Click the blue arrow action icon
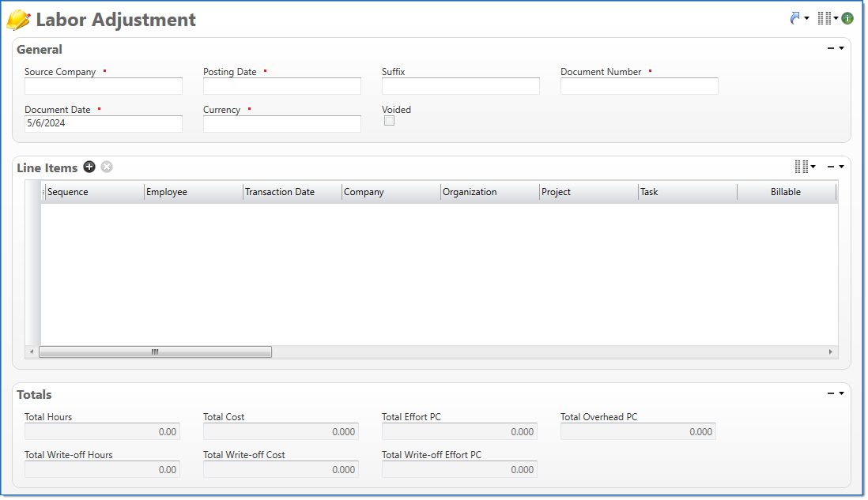Image resolution: width=868 pixels, height=500 pixels. point(794,18)
